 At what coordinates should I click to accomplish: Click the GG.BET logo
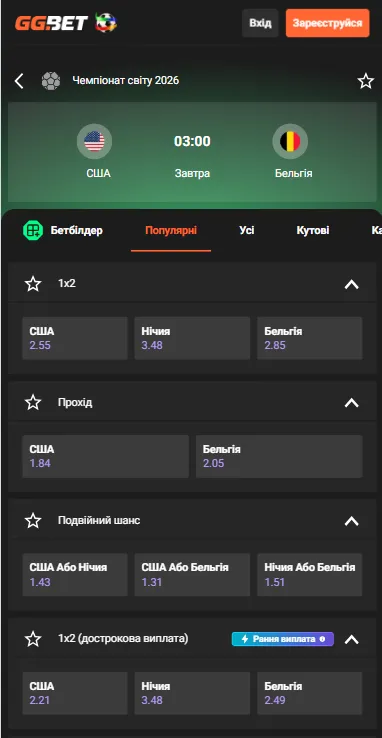tap(51, 23)
